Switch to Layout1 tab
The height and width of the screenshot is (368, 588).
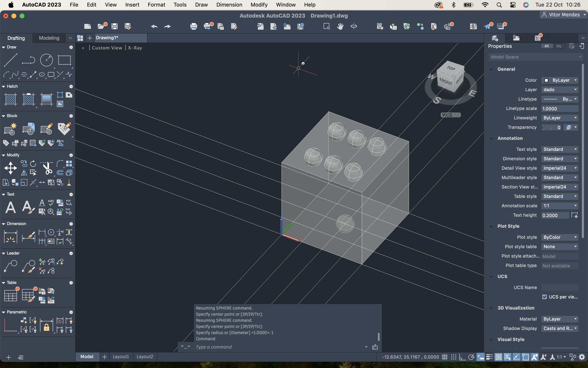(x=121, y=357)
